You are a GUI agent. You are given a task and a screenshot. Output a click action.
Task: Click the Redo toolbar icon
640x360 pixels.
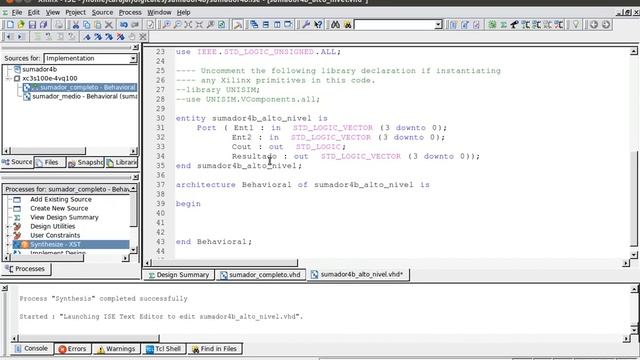click(135, 25)
